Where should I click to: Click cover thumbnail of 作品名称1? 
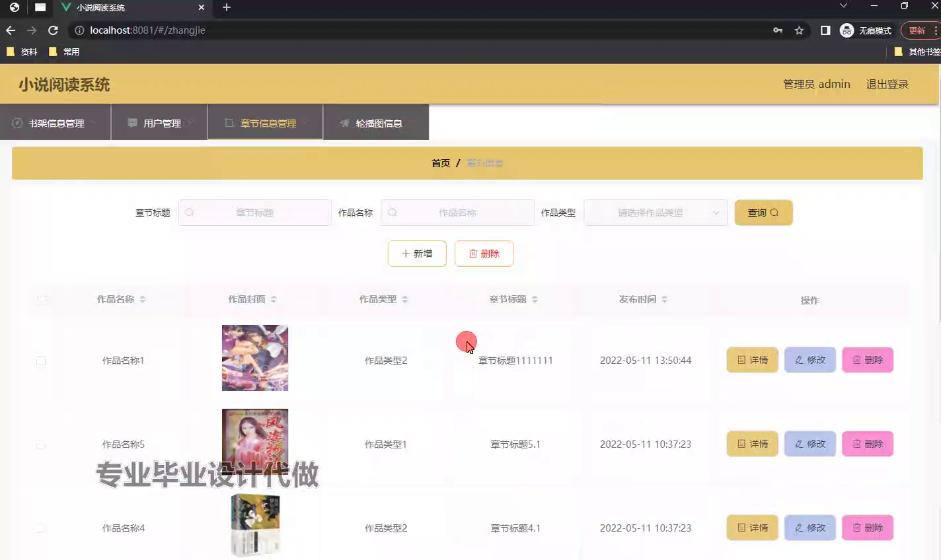[255, 358]
